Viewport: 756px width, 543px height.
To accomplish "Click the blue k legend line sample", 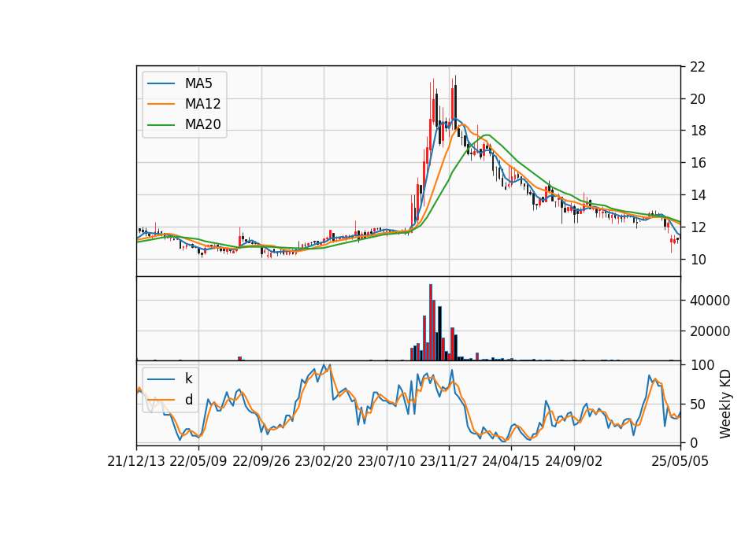I will pyautogui.click(x=161, y=379).
